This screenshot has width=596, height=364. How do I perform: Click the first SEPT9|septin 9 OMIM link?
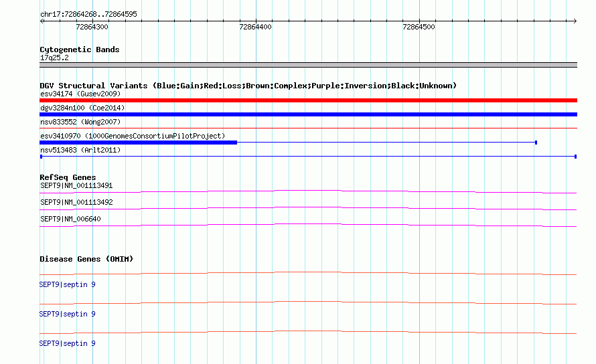pos(67,284)
